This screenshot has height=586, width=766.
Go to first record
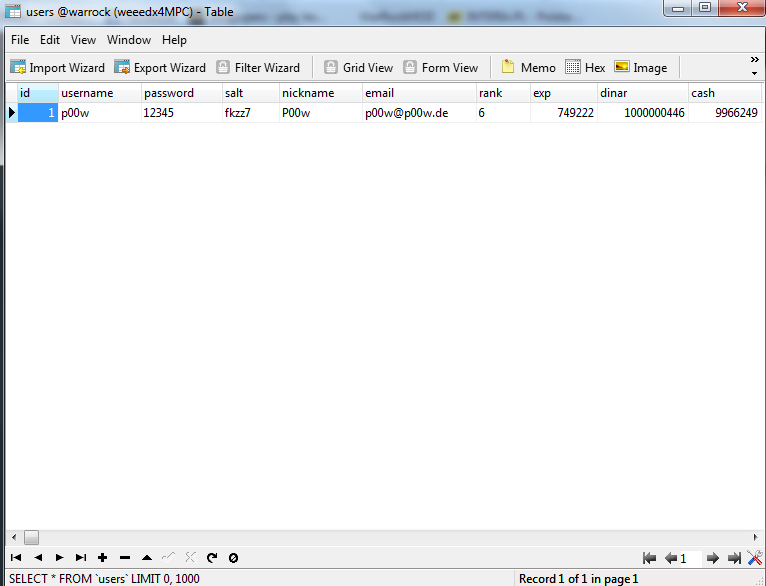click(16, 558)
